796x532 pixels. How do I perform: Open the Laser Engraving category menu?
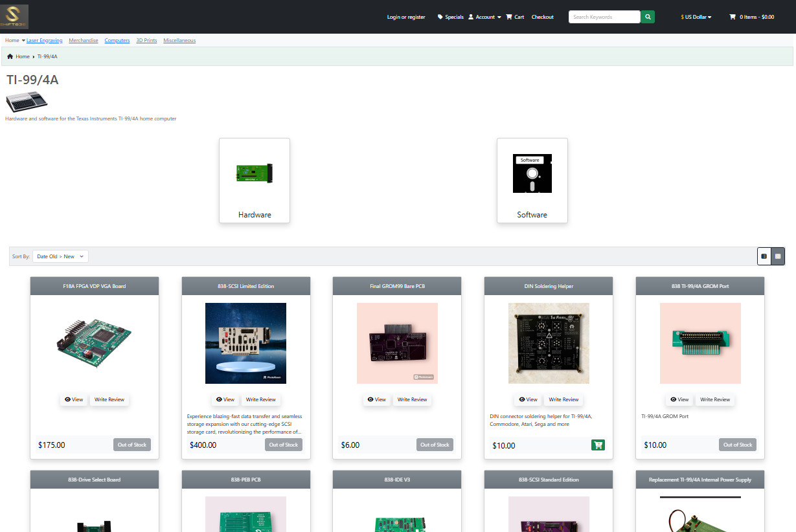coord(44,40)
